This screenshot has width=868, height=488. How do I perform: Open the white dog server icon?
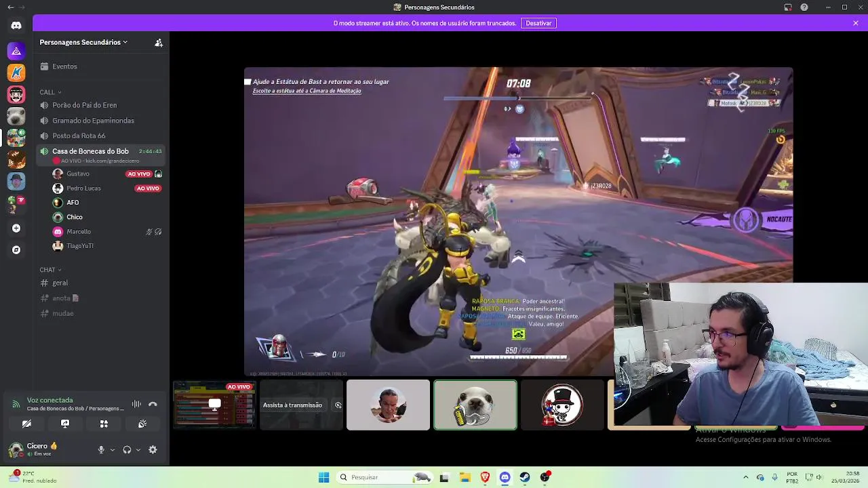[16, 116]
